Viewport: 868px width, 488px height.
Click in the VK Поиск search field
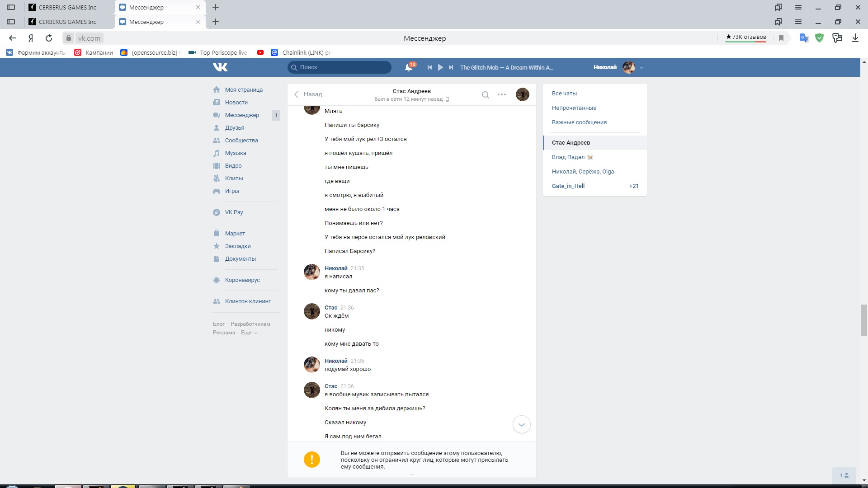339,67
